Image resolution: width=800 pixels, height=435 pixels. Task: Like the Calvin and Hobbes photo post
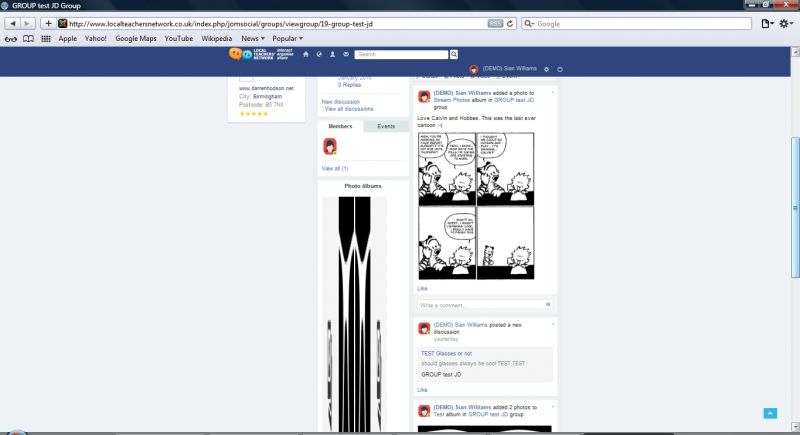pos(422,289)
